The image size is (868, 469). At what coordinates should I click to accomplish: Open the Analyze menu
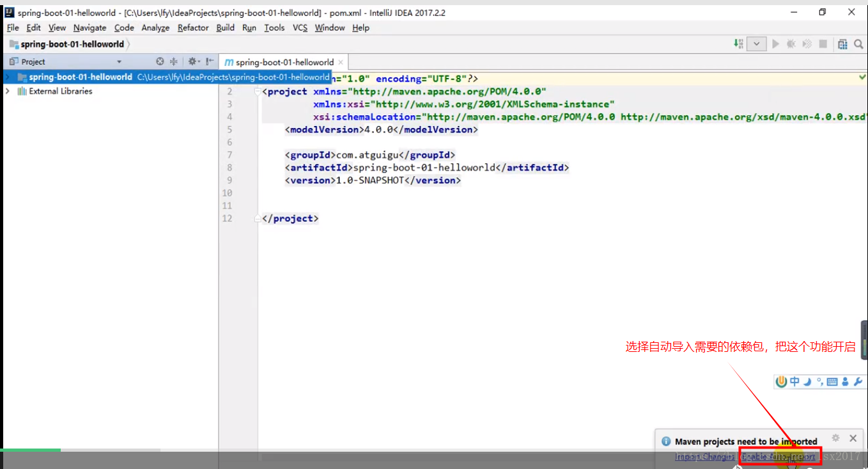click(x=155, y=28)
